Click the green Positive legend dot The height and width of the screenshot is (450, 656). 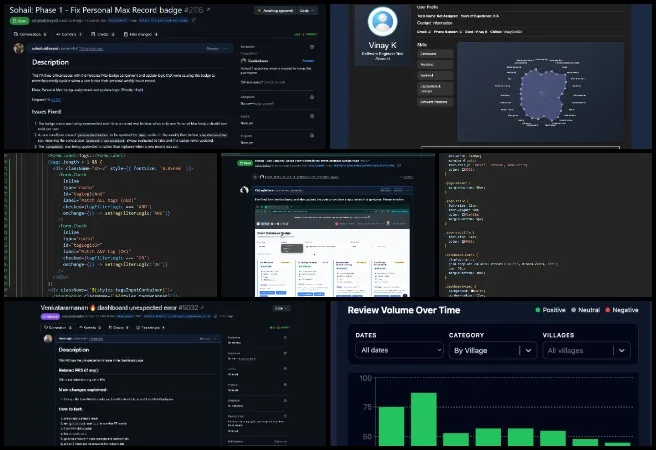pos(538,310)
